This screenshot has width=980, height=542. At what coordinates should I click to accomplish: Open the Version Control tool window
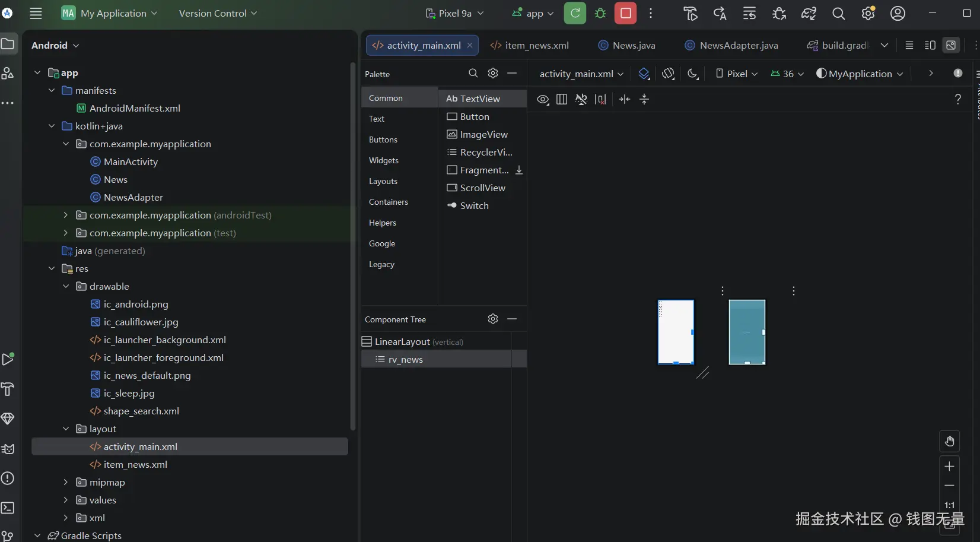[x=8, y=536]
